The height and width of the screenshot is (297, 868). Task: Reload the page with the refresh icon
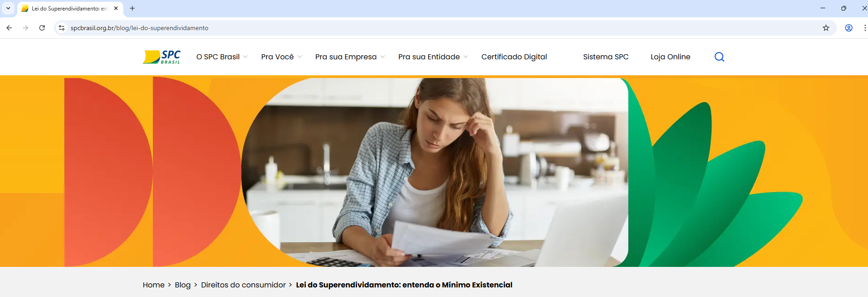[x=42, y=28]
